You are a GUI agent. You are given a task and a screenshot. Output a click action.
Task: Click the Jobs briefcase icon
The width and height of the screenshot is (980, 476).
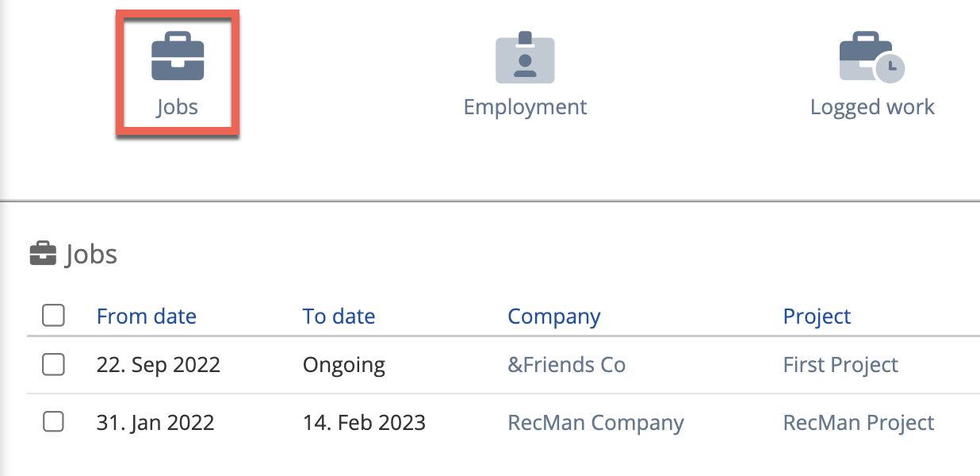(x=178, y=57)
